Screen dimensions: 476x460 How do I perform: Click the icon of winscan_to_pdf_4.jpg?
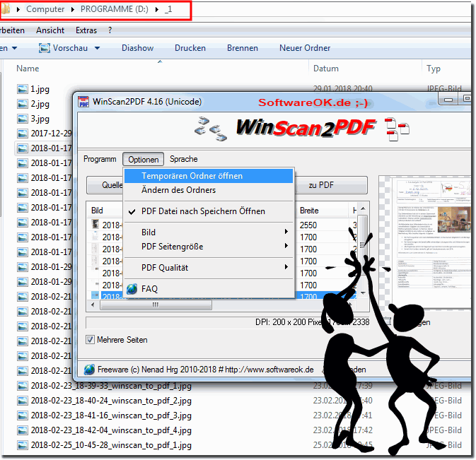[x=23, y=430]
